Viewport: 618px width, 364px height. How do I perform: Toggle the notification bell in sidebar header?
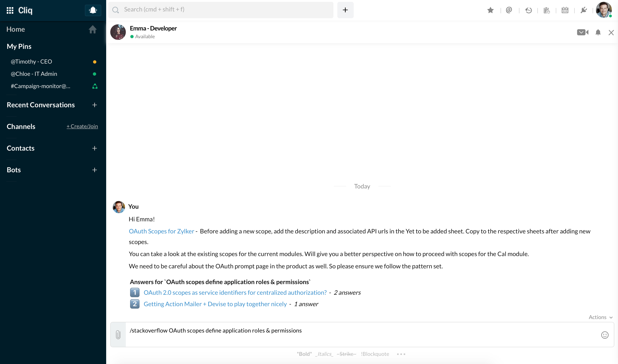tap(93, 10)
